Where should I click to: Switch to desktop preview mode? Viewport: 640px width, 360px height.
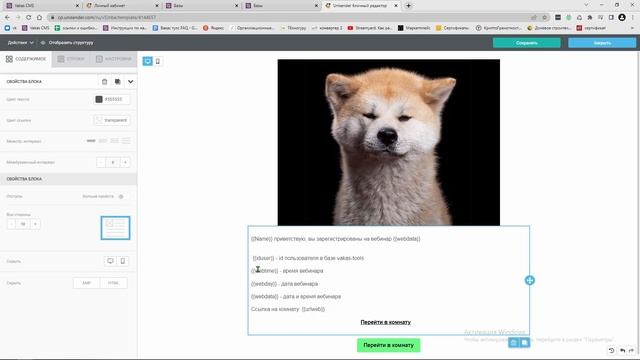click(147, 61)
